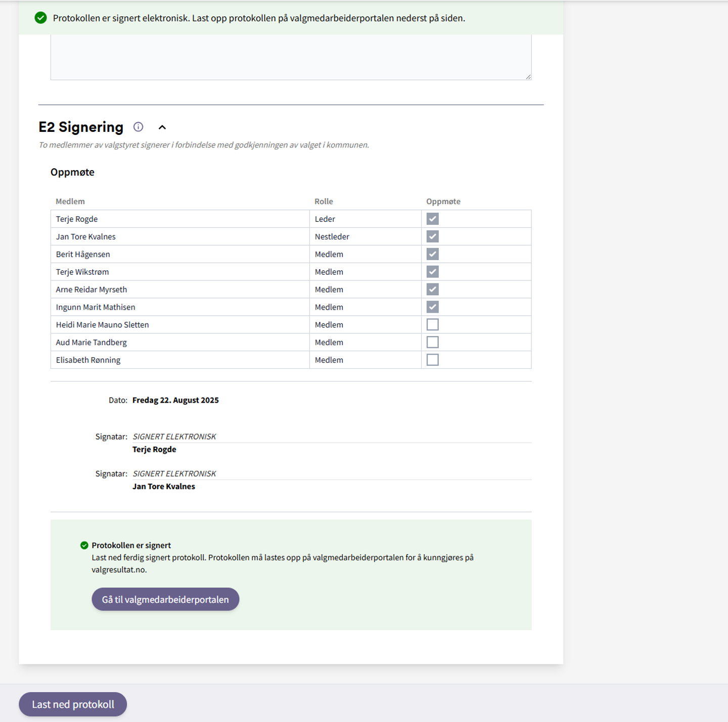
Task: Uncheck attendance for Terje Rogde
Action: pos(432,219)
